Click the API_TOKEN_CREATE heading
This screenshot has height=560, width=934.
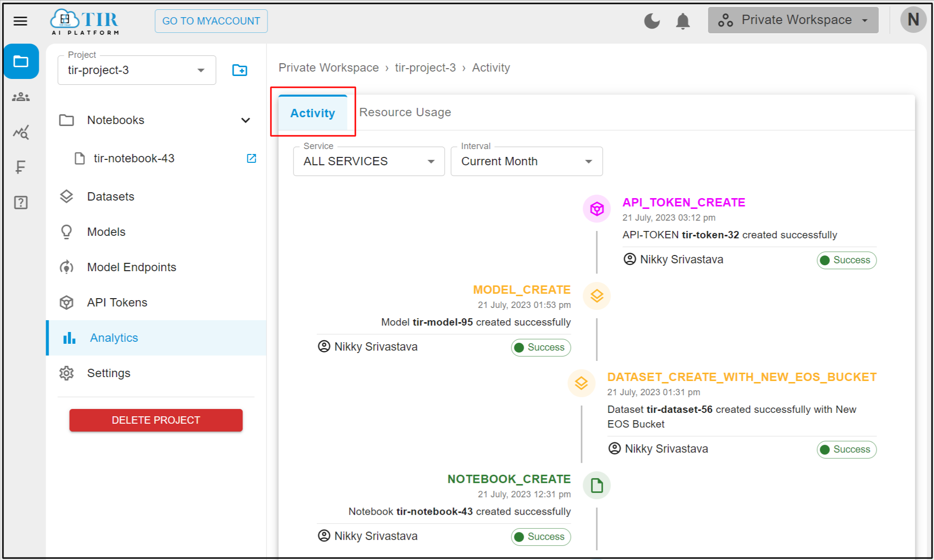coord(684,203)
